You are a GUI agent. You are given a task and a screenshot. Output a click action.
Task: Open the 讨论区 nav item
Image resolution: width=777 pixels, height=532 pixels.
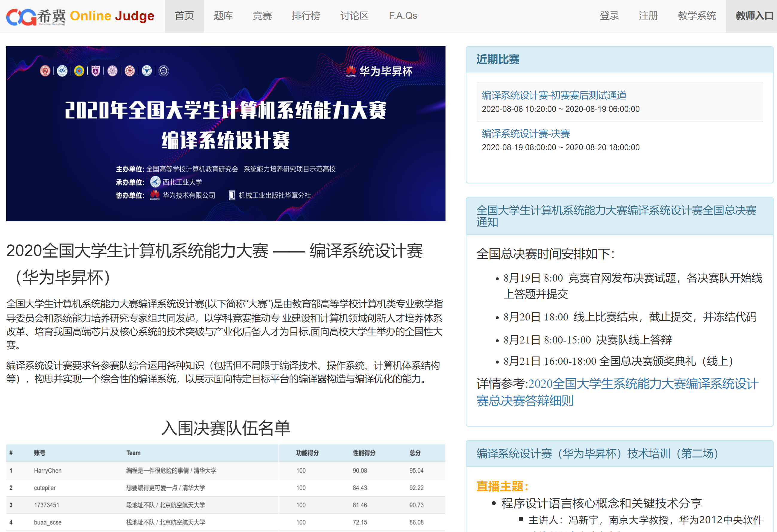355,16
